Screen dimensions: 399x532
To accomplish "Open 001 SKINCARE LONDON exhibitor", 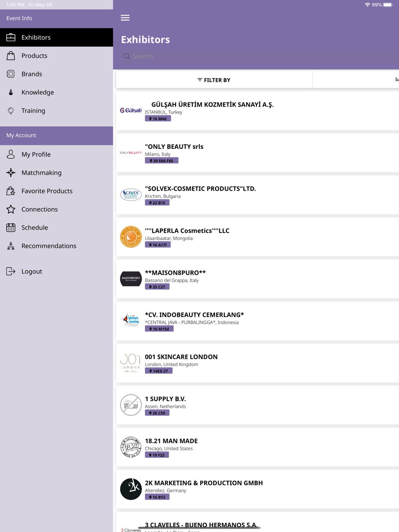I will tap(257, 363).
